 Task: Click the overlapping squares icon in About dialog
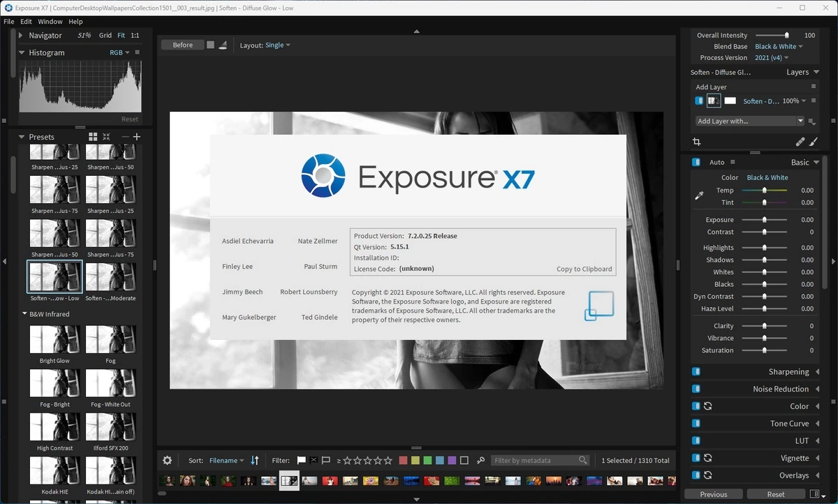click(x=598, y=306)
